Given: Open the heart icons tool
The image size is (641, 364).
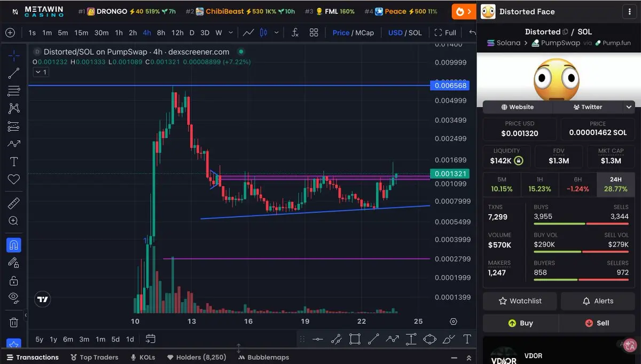Looking at the screenshot, I should 14,179.
